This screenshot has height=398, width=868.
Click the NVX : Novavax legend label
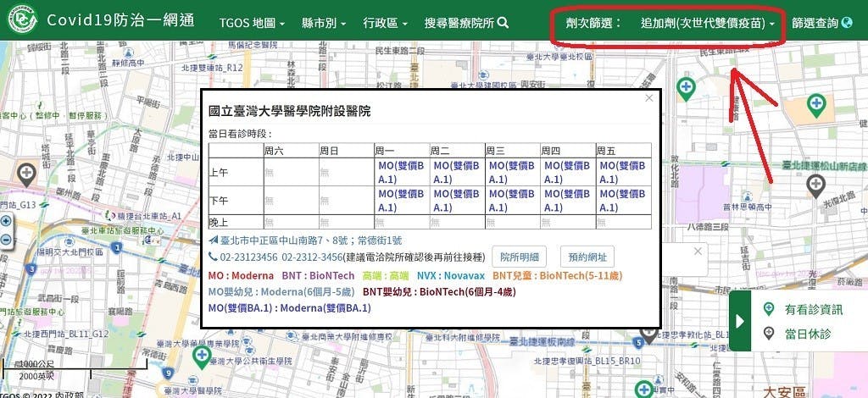tap(451, 275)
